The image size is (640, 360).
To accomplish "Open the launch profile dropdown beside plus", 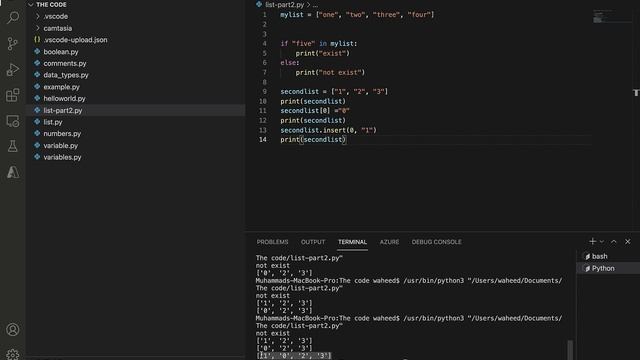I will tap(602, 242).
